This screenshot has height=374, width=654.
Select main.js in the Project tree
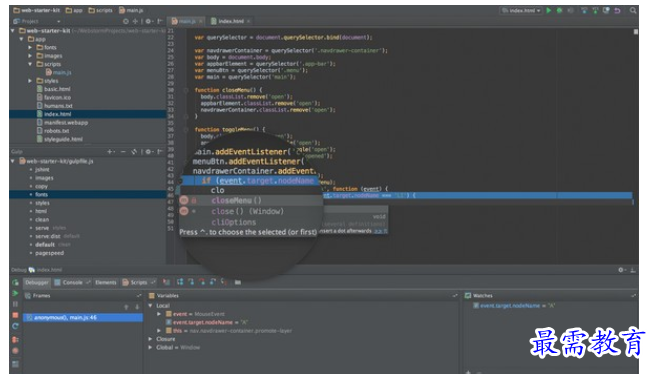[58, 73]
